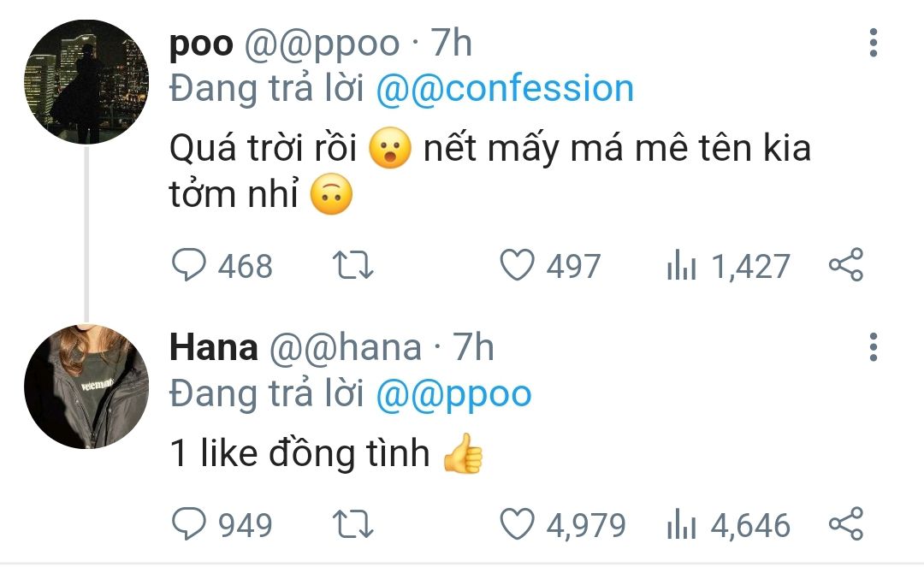The height and width of the screenshot is (567, 924).
Task: Like poo's tweet with 497 likes
Action: click(x=550, y=266)
